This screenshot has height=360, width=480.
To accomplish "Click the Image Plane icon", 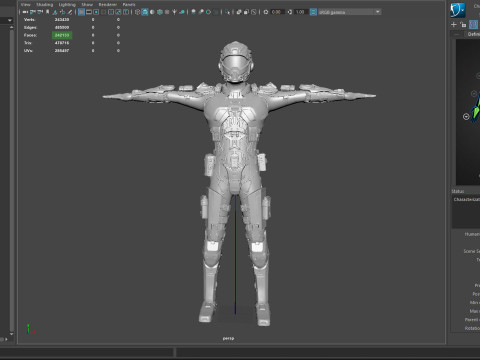I will (55, 12).
